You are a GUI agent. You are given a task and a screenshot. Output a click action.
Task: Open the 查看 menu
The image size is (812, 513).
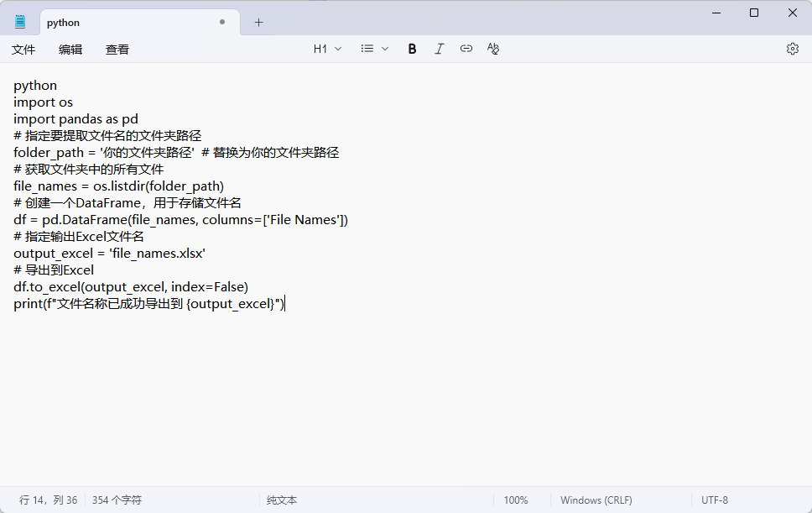117,50
